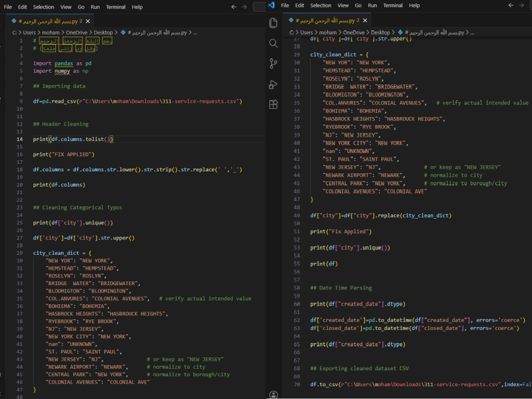The height and width of the screenshot is (399, 532).
Task: Open Edit menu in right window
Action: click(300, 5)
